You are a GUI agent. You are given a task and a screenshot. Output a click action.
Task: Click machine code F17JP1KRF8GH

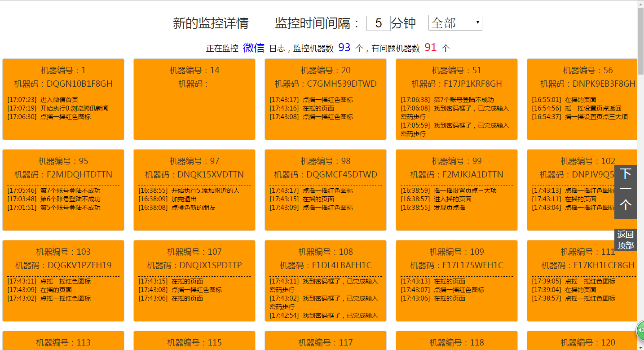click(x=473, y=84)
